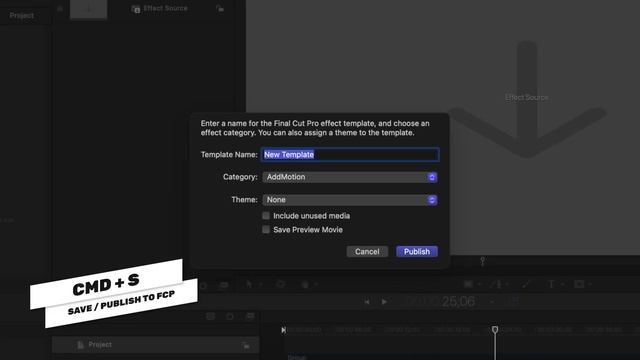Image resolution: width=640 pixels, height=360 pixels.
Task: Click the 25,06 timecode display
Action: (458, 302)
